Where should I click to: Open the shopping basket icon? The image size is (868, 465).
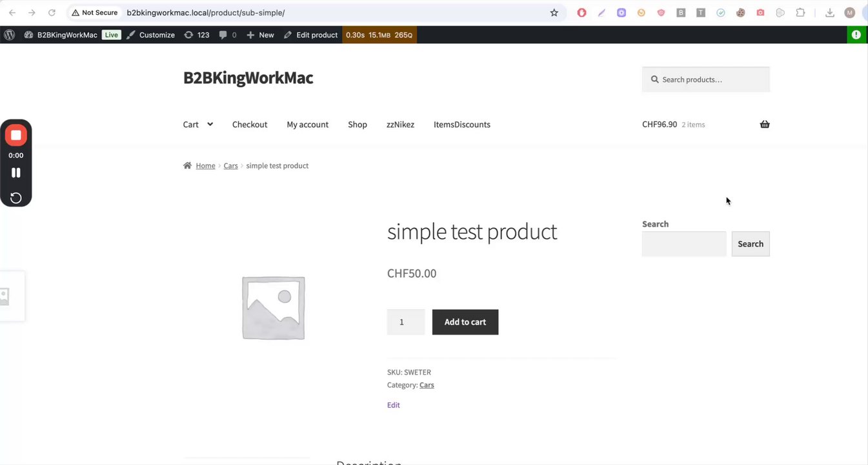click(x=765, y=125)
